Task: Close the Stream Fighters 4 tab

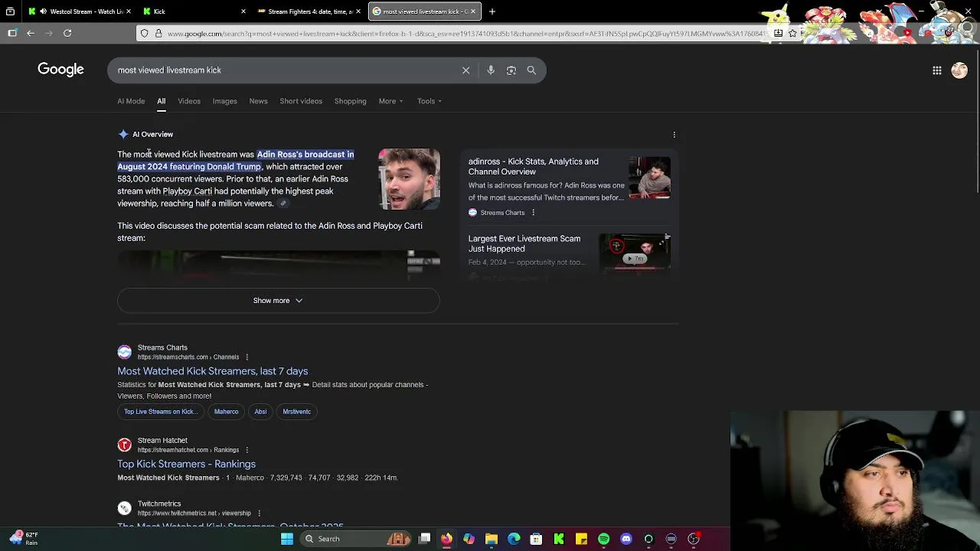Action: tap(358, 11)
